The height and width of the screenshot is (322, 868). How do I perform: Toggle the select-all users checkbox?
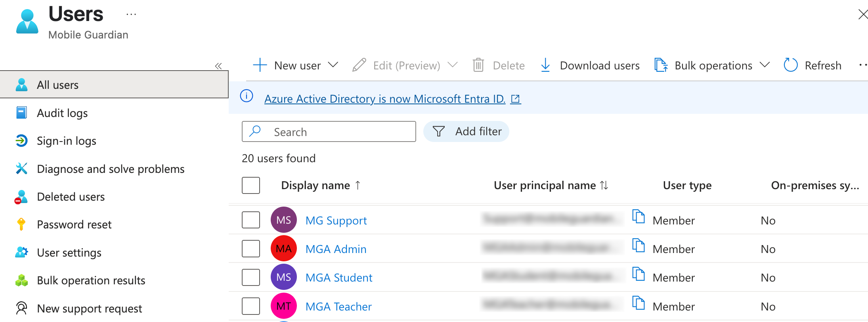251,185
